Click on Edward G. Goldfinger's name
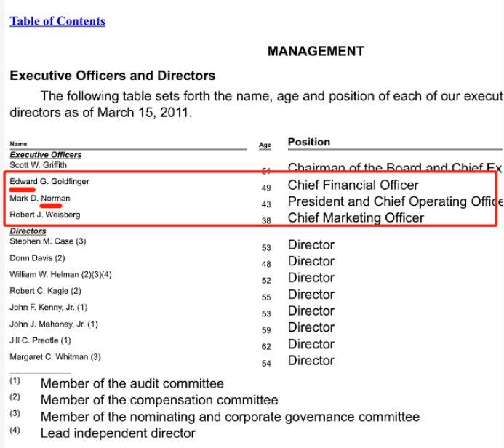This screenshot has height=448, width=504. pos(49,181)
